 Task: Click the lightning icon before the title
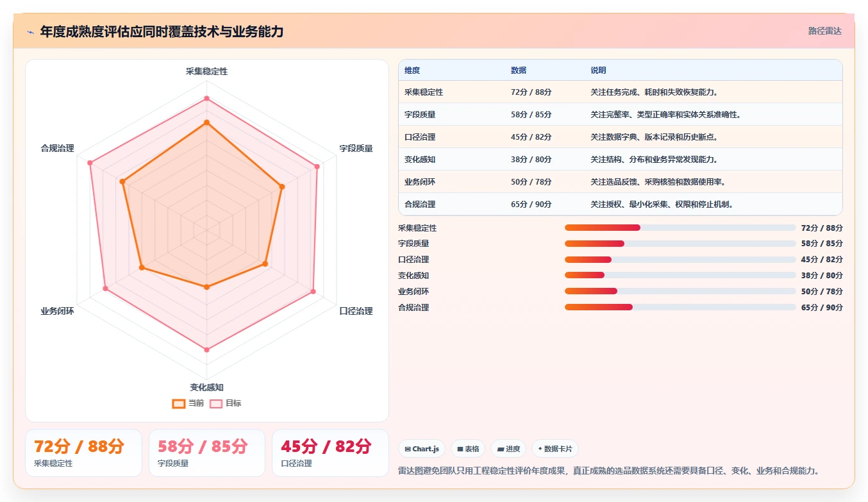(x=31, y=32)
